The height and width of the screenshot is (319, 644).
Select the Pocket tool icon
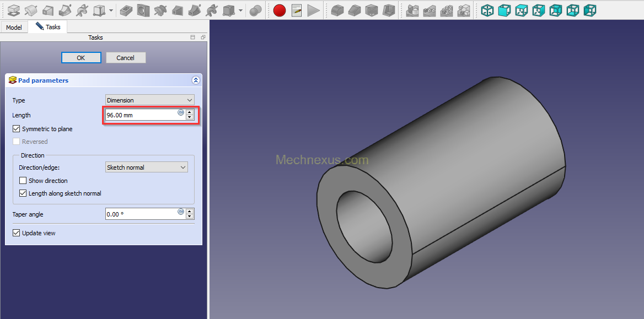click(x=126, y=10)
